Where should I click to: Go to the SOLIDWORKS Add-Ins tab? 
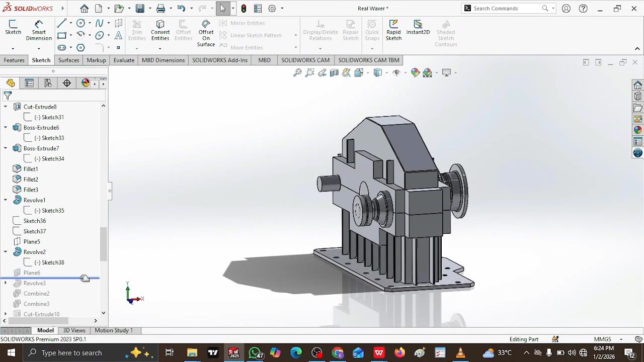pos(220,60)
